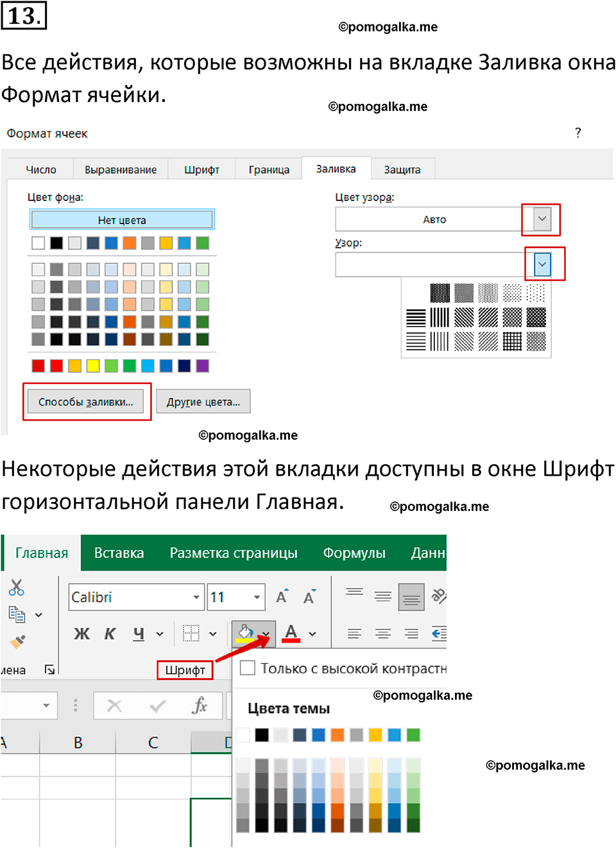
Task: Open the Разметка страницы ribbon tab
Action: tap(234, 553)
